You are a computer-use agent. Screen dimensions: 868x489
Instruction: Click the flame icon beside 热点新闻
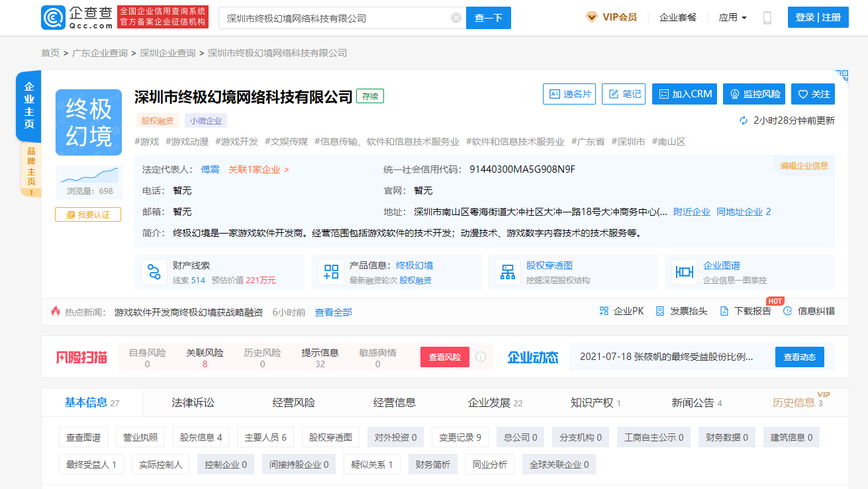(x=56, y=311)
